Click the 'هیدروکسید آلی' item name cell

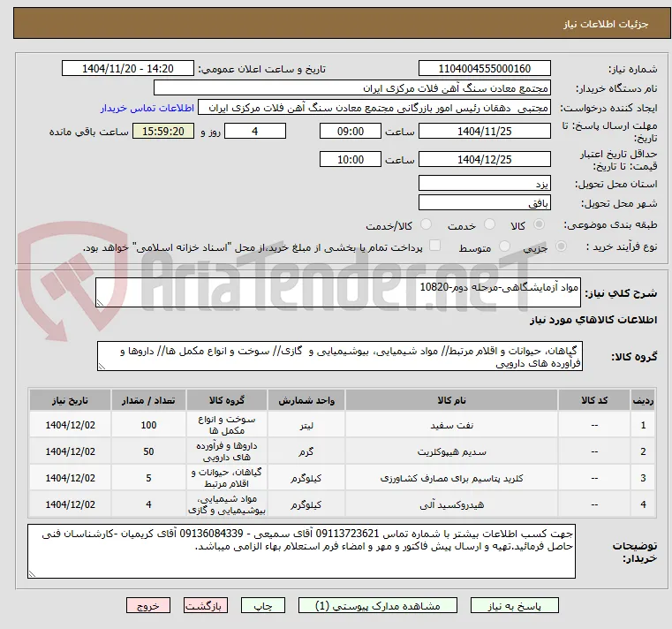tap(452, 504)
